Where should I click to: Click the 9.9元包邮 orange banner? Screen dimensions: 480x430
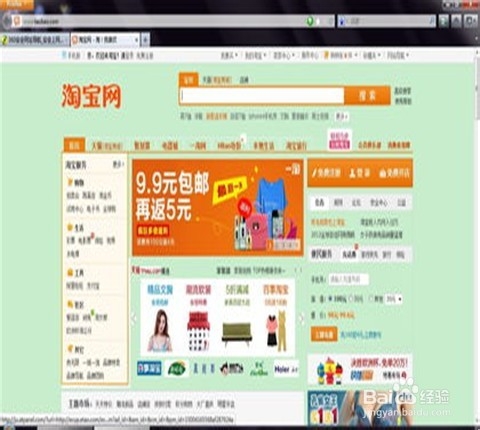tap(218, 208)
